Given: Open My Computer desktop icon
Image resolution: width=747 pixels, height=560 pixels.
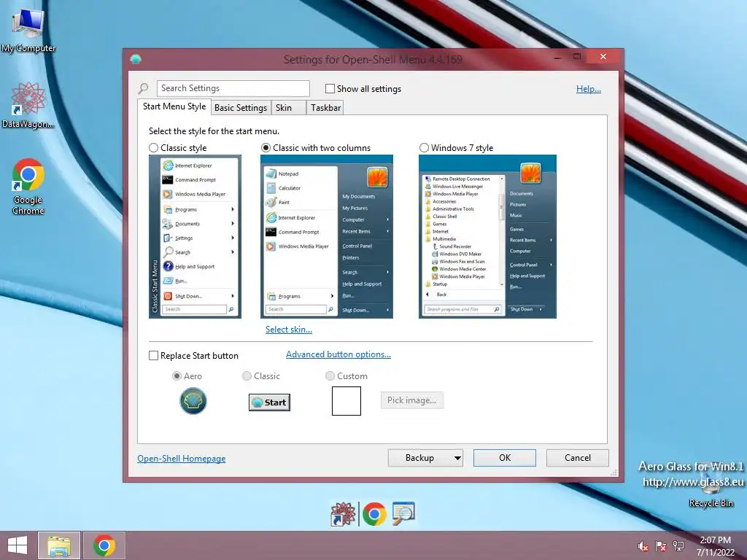Looking at the screenshot, I should pyautogui.click(x=28, y=31).
